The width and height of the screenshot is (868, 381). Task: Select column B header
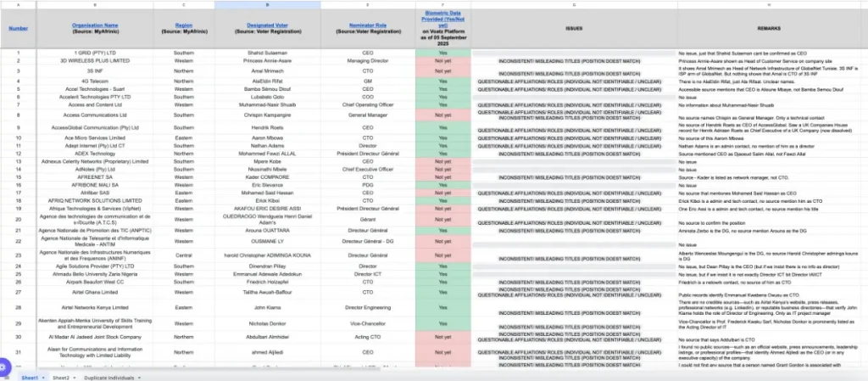coord(95,4)
